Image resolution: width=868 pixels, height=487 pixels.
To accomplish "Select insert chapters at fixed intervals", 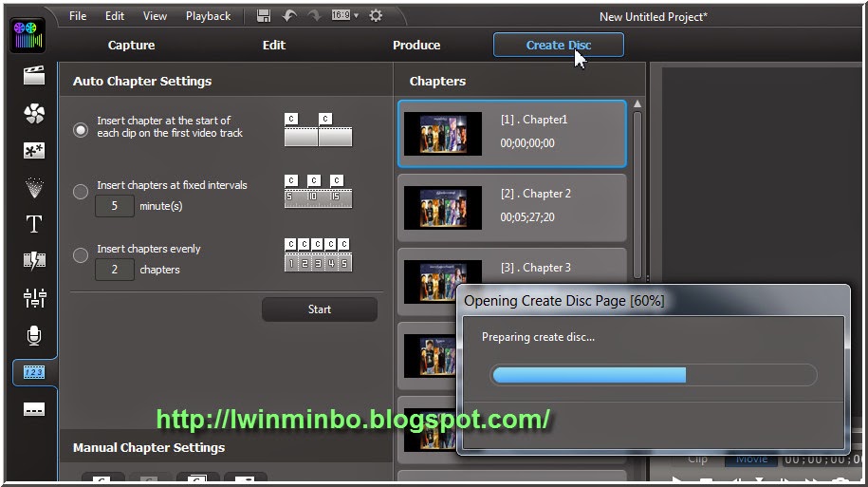I will pyautogui.click(x=81, y=192).
